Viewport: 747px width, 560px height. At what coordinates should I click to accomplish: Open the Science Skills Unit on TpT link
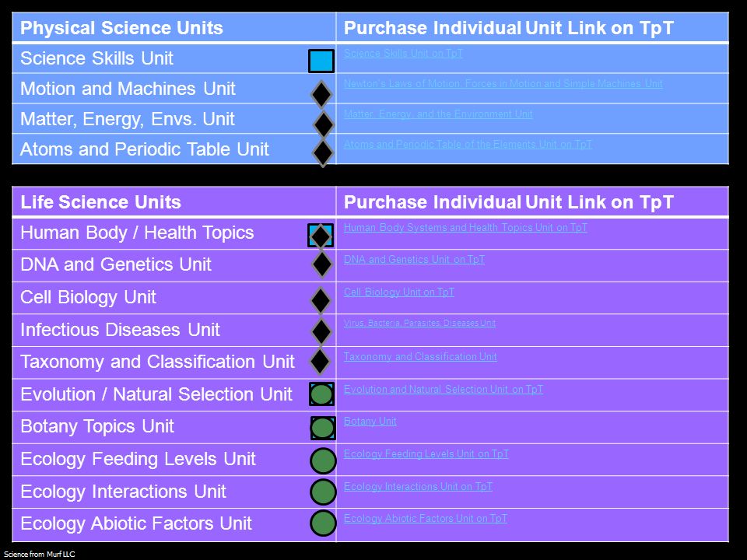pos(403,54)
